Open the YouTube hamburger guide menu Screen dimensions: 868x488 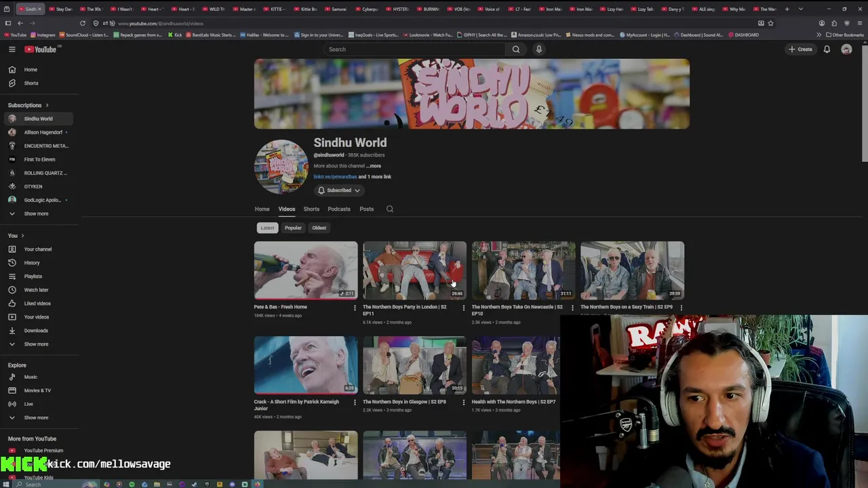12,49
